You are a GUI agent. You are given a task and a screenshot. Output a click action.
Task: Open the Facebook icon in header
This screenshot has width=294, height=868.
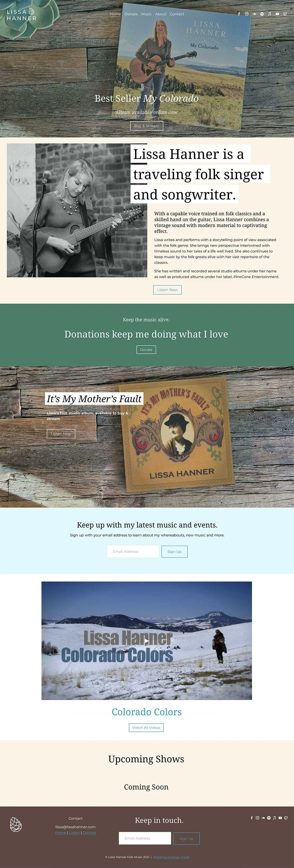coord(239,14)
